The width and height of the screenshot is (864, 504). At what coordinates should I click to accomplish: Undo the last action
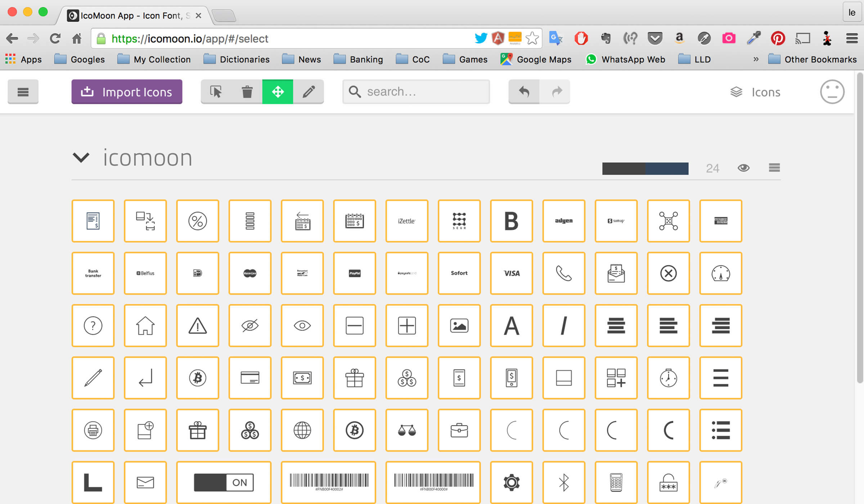click(x=524, y=92)
